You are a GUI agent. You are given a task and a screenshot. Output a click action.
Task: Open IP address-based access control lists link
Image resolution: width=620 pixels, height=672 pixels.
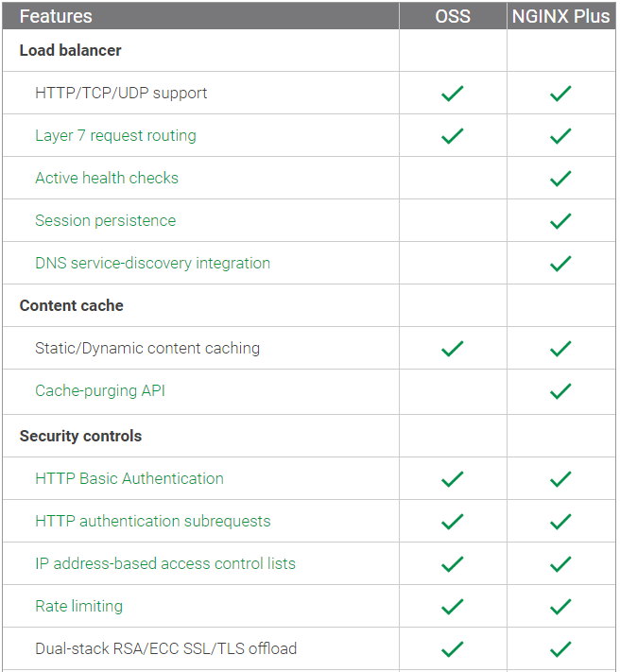point(165,563)
